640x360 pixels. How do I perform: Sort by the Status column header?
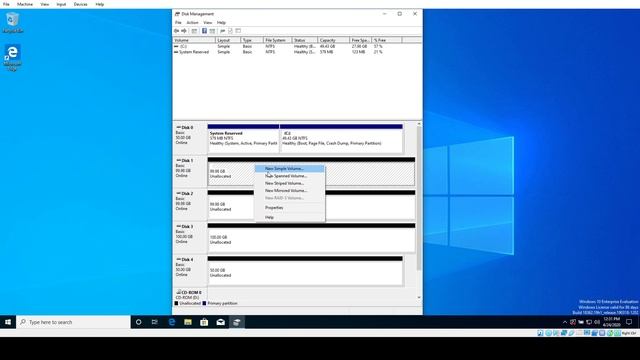(305, 40)
